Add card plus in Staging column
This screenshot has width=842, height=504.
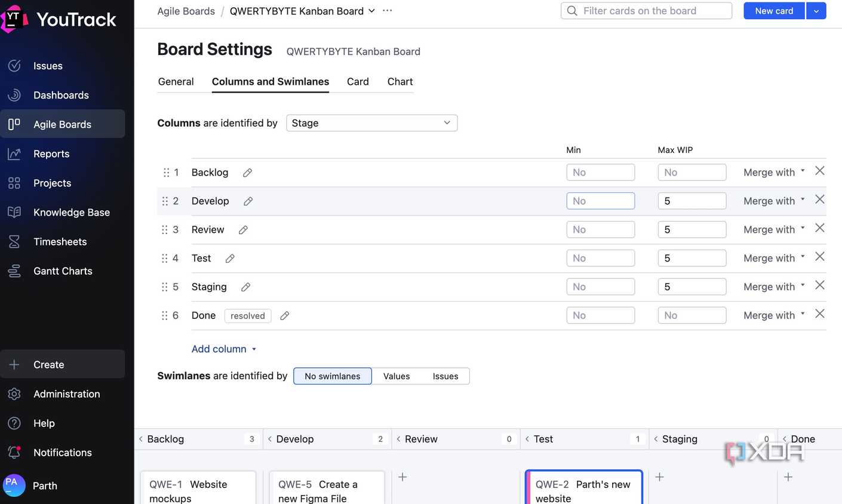point(659,477)
